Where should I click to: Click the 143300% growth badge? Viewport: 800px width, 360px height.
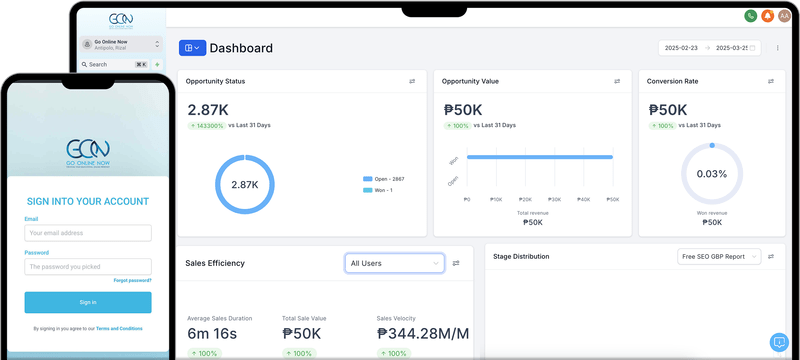point(207,125)
